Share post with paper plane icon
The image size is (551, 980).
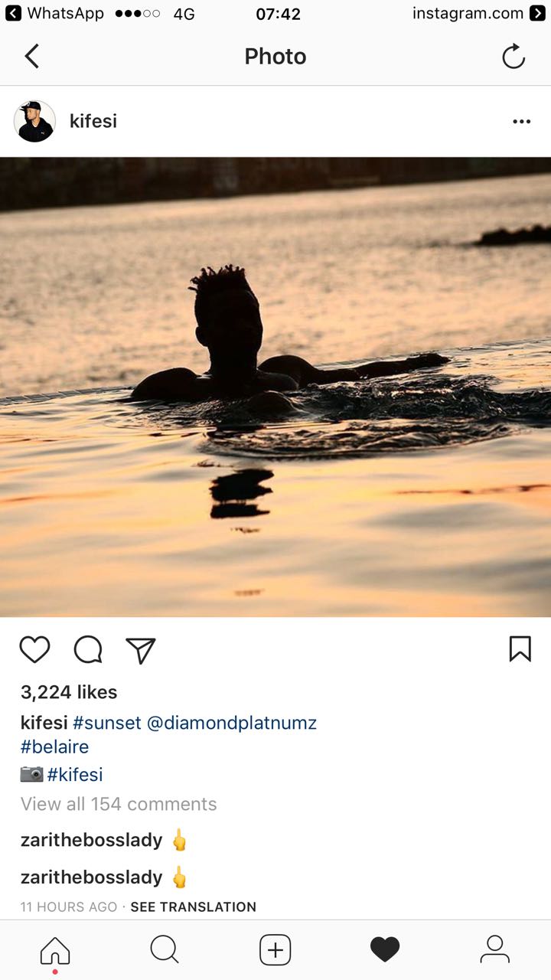pyautogui.click(x=141, y=649)
